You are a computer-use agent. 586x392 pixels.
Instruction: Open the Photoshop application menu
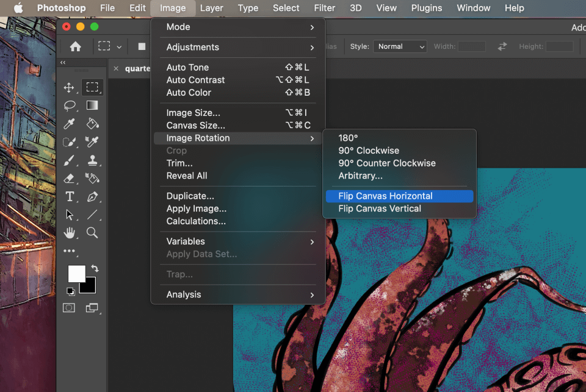point(61,8)
